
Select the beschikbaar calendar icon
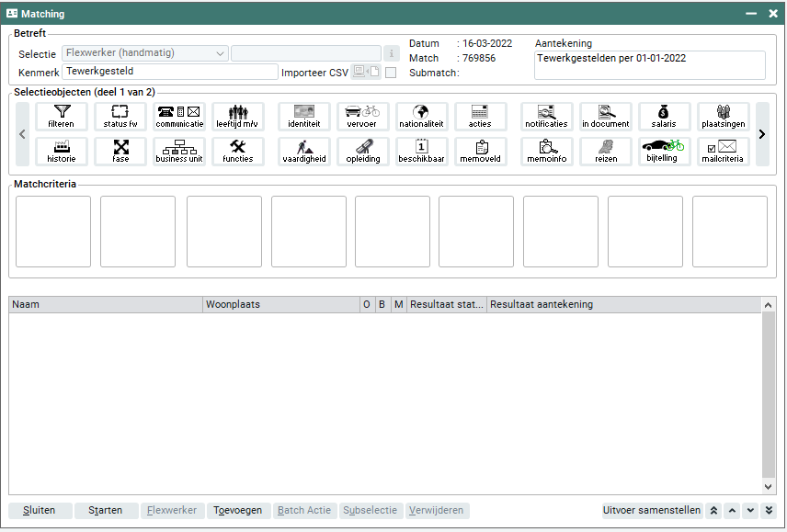[x=421, y=152]
